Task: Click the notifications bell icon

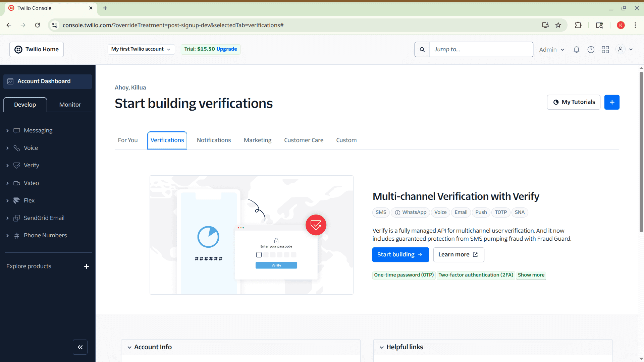Action: (576, 50)
